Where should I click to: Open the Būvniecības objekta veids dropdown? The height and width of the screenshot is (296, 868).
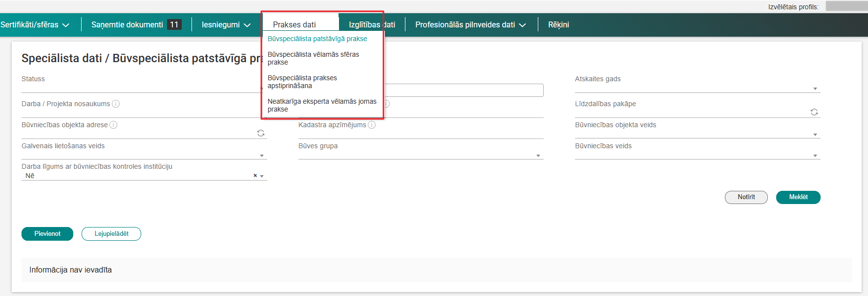[x=815, y=135]
